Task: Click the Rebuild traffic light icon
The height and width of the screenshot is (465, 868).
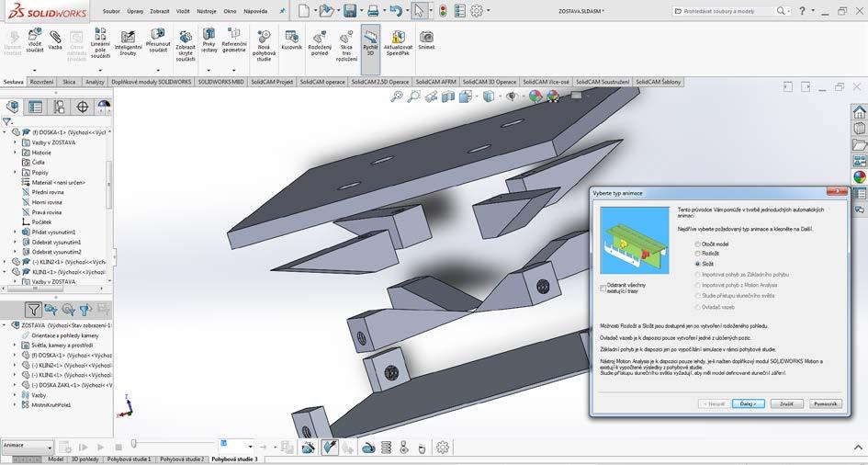Action: tap(443, 10)
